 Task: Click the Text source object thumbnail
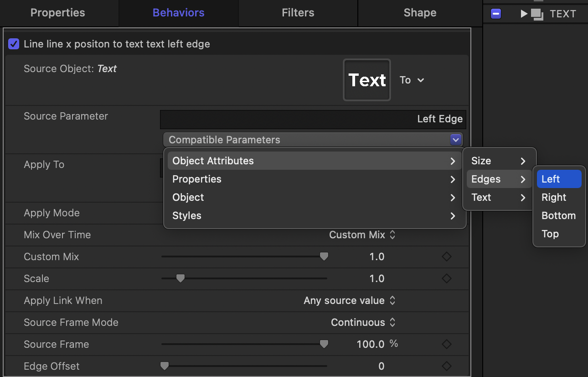pos(367,80)
